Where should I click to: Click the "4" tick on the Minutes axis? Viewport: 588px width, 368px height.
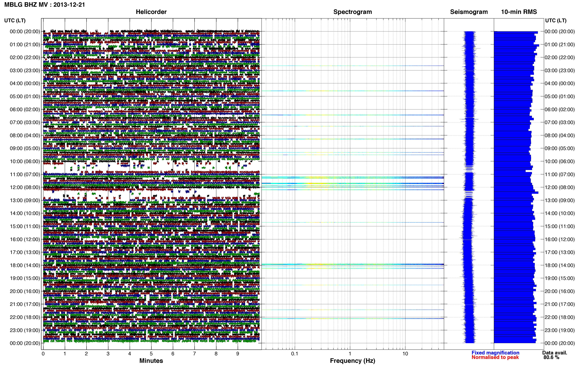coord(130,354)
